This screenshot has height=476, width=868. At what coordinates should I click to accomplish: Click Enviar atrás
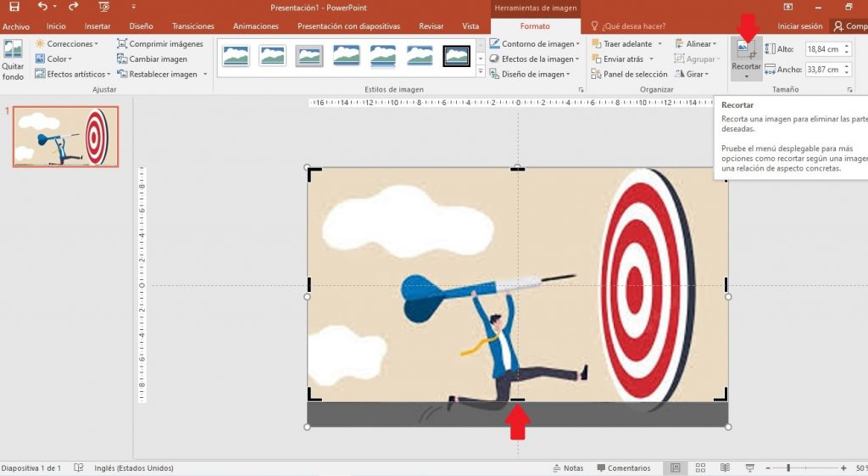pos(617,59)
